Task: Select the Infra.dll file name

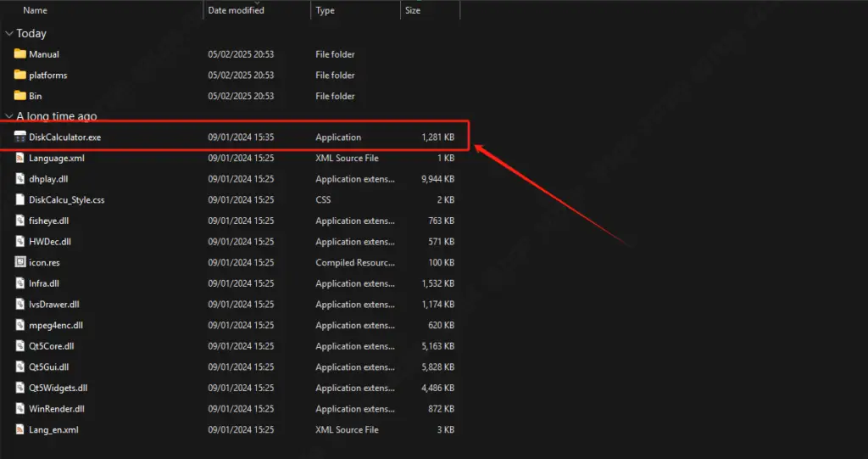Action: pos(44,283)
